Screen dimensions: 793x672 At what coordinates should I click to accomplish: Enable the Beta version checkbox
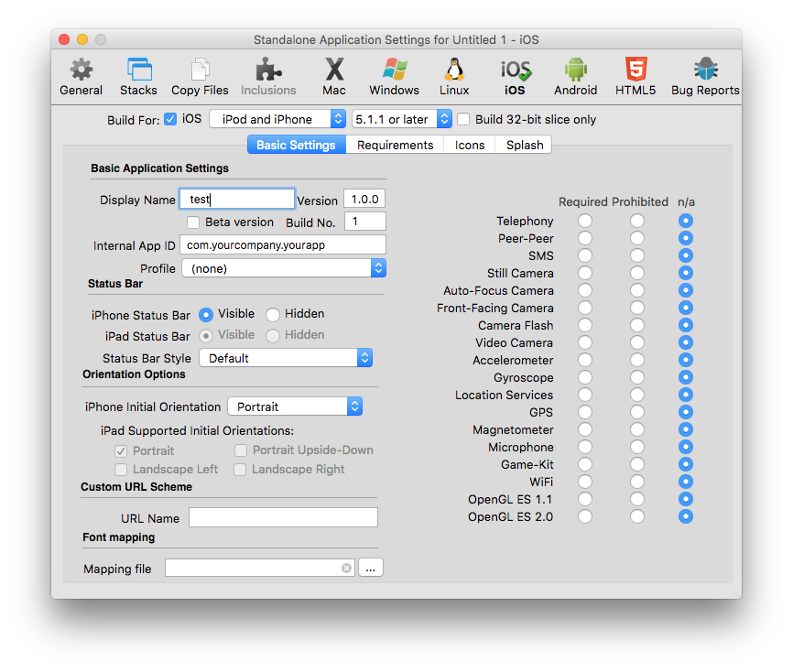(x=193, y=222)
